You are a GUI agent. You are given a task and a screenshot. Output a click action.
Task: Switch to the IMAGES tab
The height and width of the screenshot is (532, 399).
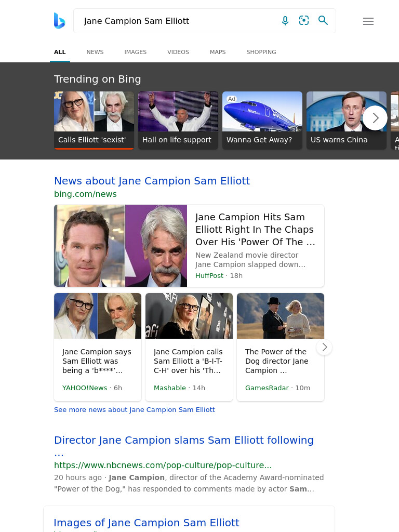(x=136, y=52)
